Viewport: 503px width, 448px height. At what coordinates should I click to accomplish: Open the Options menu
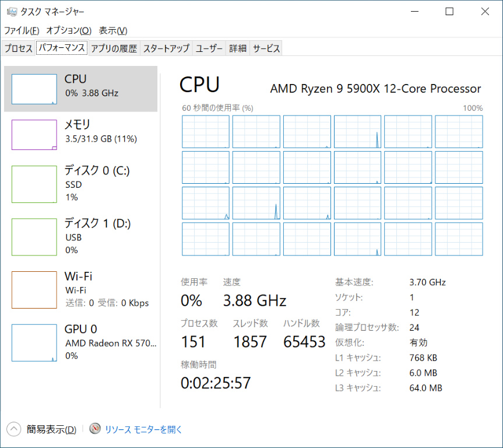(x=68, y=30)
